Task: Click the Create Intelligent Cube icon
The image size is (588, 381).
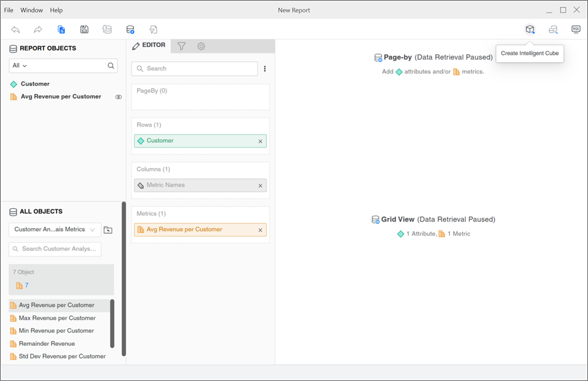Action: [530, 29]
